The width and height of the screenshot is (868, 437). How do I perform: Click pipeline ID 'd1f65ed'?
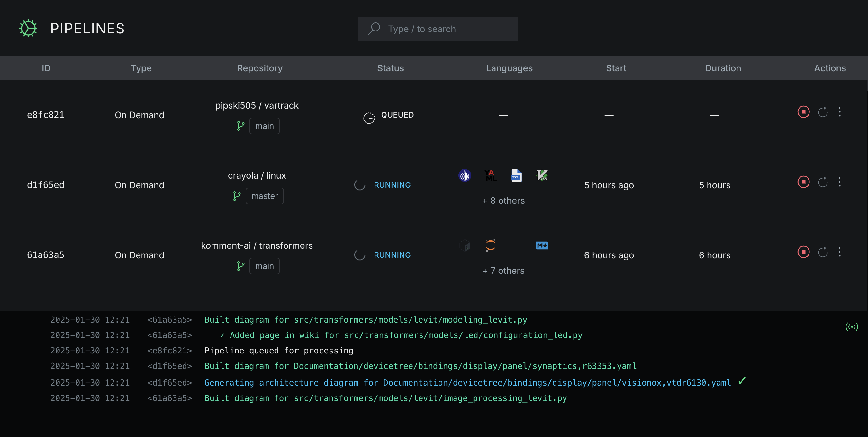45,185
